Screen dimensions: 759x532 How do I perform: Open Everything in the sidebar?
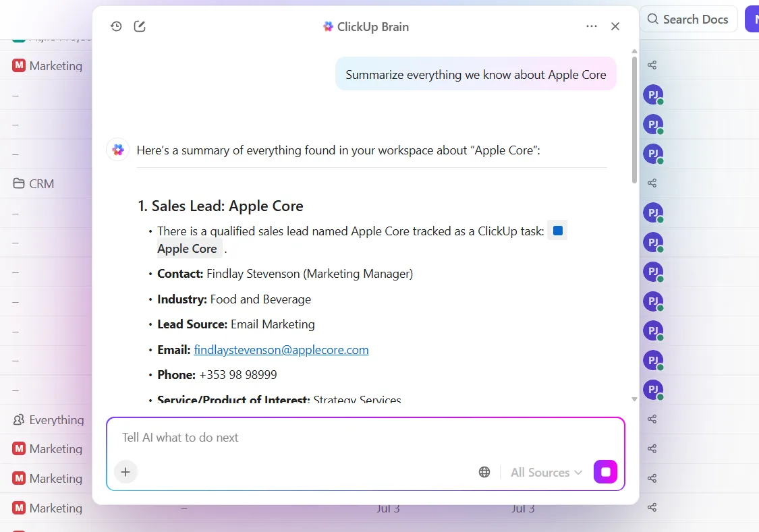click(x=49, y=420)
